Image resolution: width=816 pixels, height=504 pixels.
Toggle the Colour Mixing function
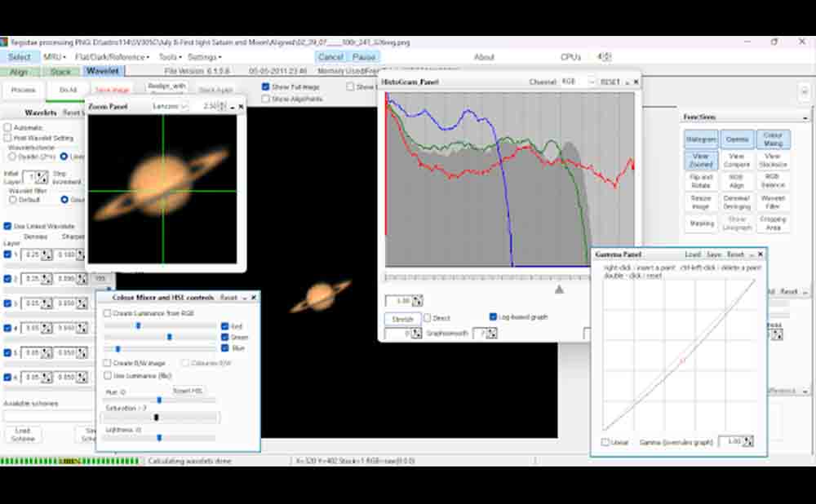click(x=773, y=139)
